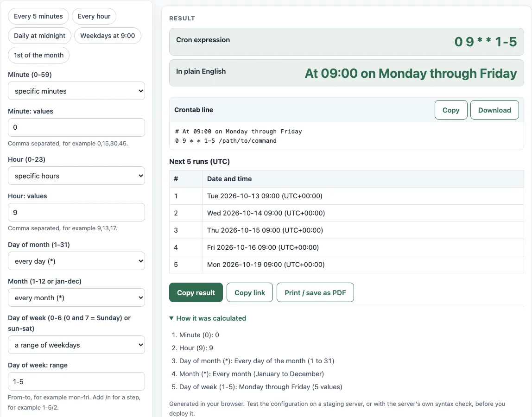Image resolution: width=532 pixels, height=417 pixels.
Task: Click the "Date and time" column header
Action: tap(363, 179)
